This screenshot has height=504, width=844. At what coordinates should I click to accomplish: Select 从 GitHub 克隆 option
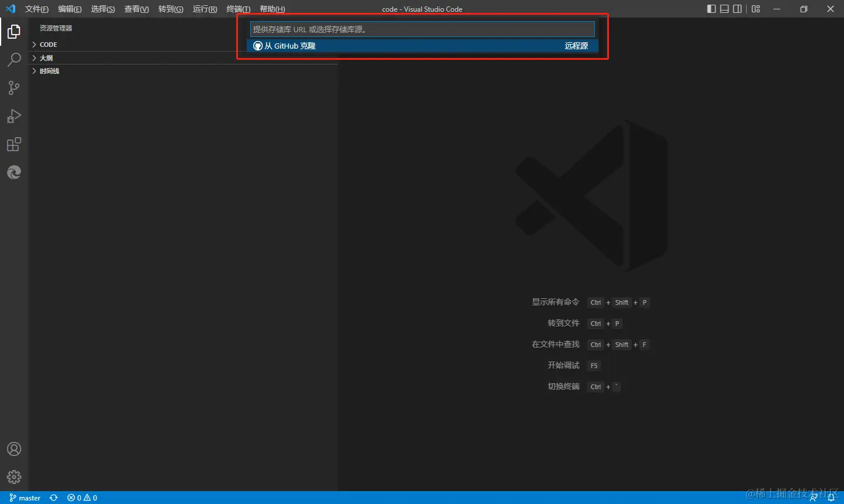coord(287,46)
